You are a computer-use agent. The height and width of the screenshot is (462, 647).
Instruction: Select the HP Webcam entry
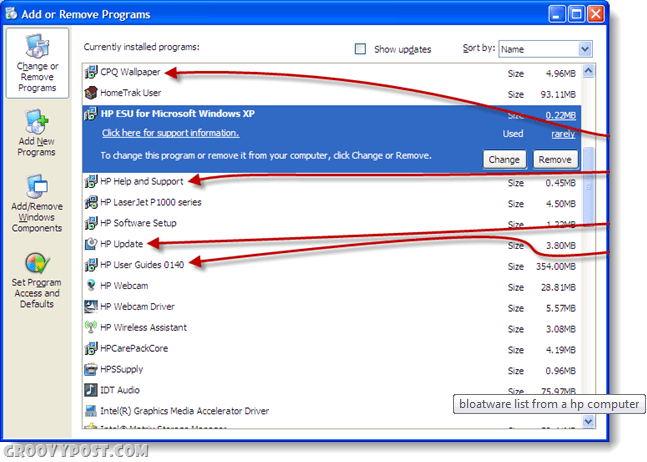332,286
